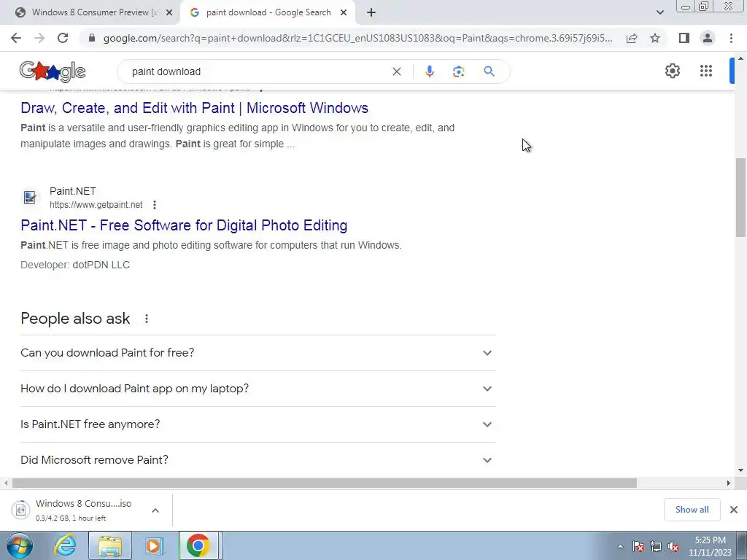Viewport: 747px width, 560px height.
Task: Click the dotPDN LLC developer text
Action: [101, 265]
